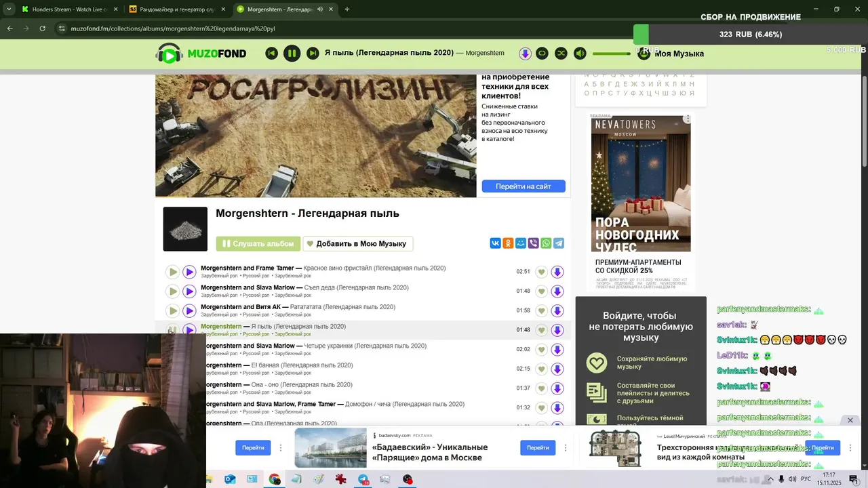The height and width of the screenshot is (488, 868).
Task: Share album on VK
Action: [x=495, y=243]
